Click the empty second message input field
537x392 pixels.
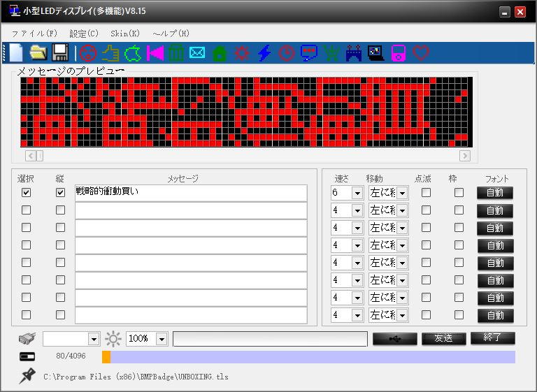tap(191, 210)
